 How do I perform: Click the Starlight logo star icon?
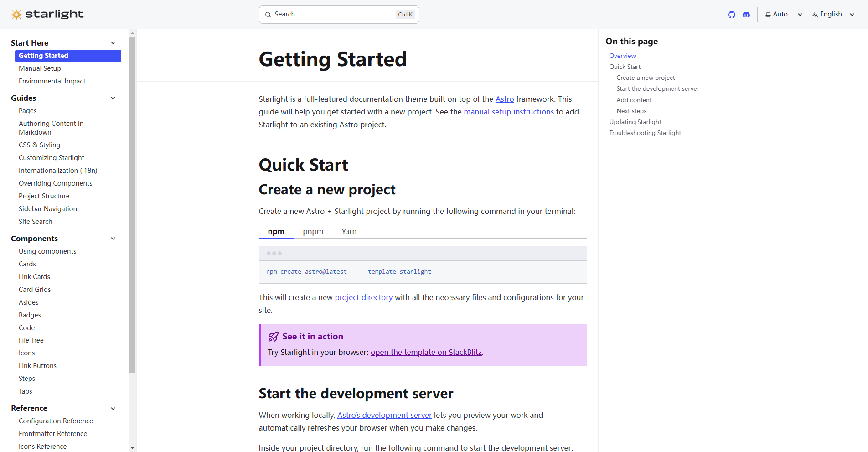(x=16, y=15)
